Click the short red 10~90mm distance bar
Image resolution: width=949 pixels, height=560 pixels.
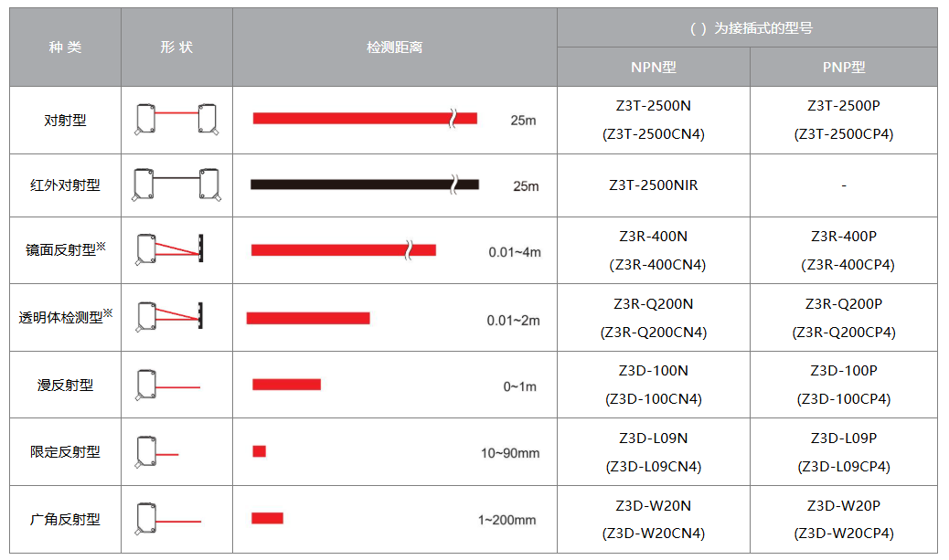(x=260, y=451)
